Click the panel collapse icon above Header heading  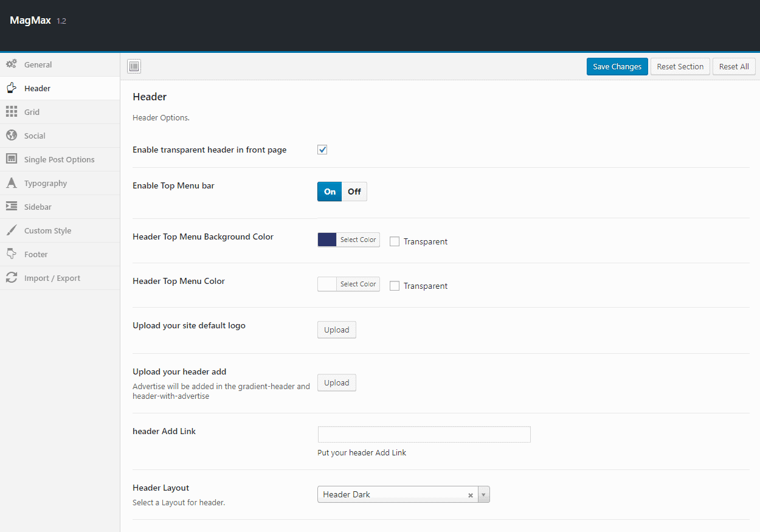click(134, 66)
